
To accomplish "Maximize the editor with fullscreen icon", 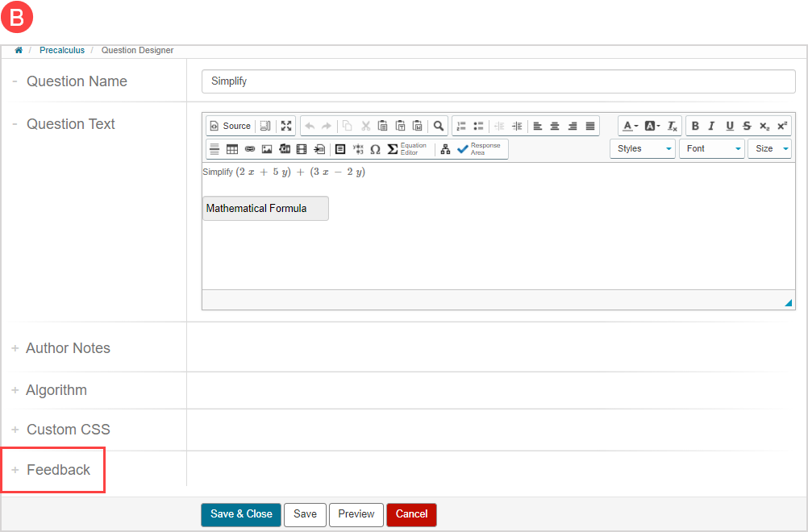I will (286, 126).
